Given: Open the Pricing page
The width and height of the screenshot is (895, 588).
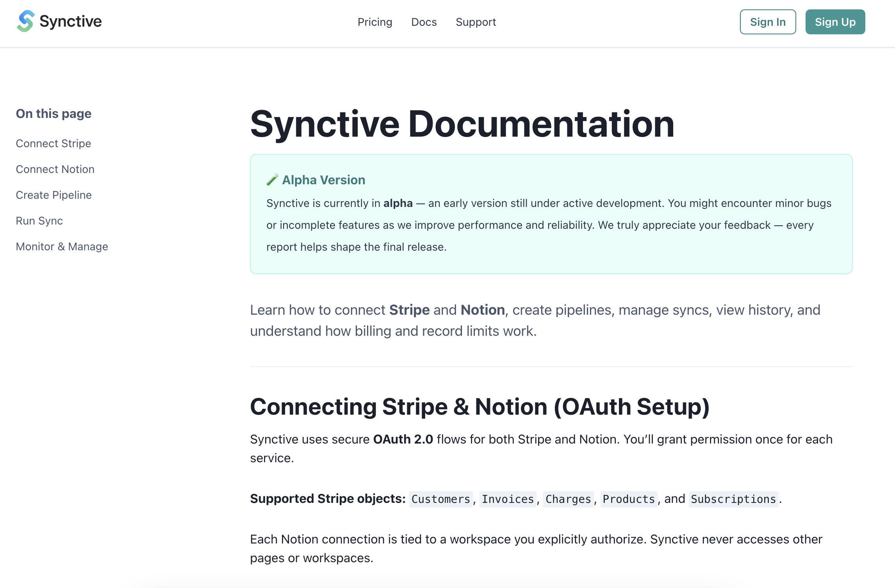Looking at the screenshot, I should click(x=374, y=22).
